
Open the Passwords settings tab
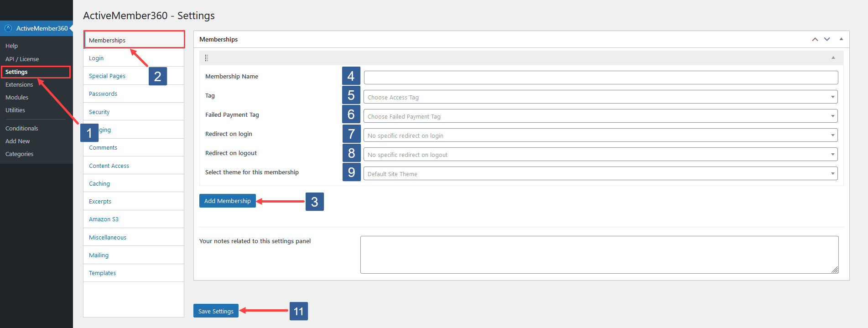click(x=134, y=94)
